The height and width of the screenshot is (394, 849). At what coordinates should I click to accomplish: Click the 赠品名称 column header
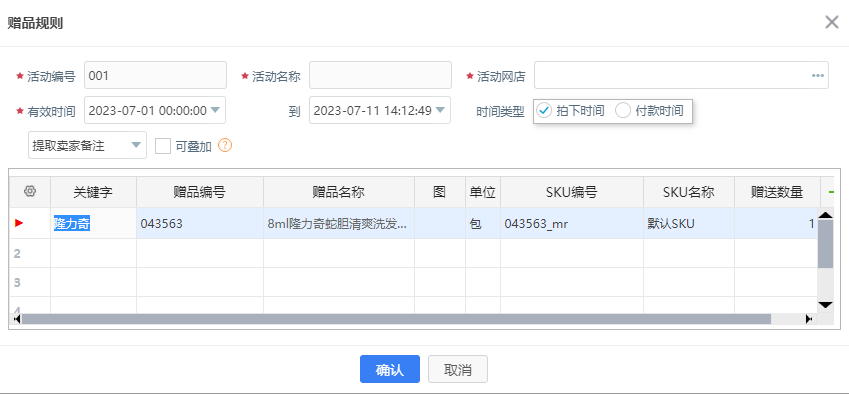pos(339,192)
